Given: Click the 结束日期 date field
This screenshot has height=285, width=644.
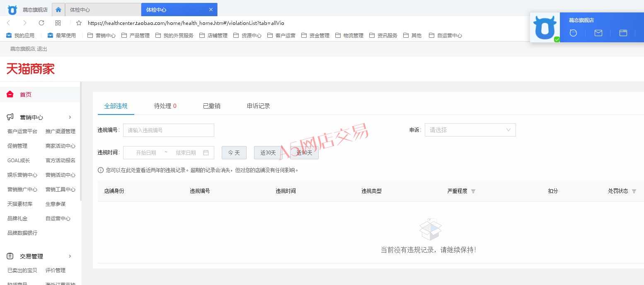Looking at the screenshot, I should pos(186,153).
